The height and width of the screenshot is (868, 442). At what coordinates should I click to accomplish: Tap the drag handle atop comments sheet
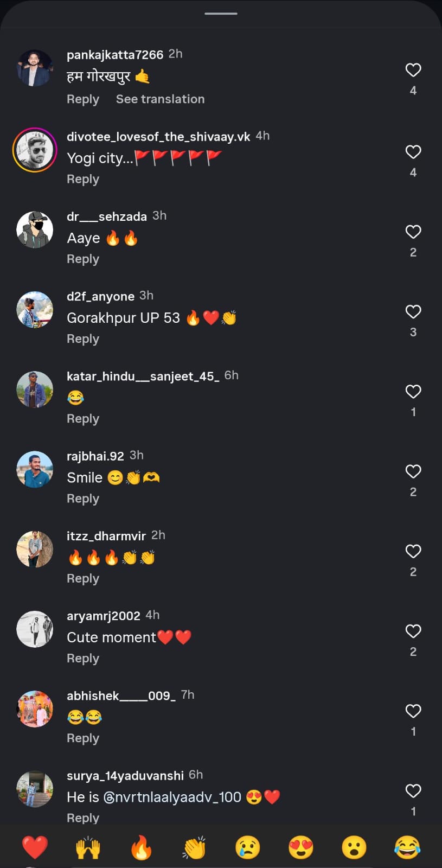221,14
